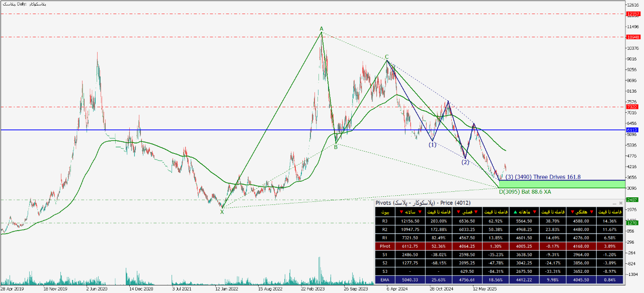The height and width of the screenshot is (293, 644).
Task: Click the پیوت column header
Action: tap(385, 213)
